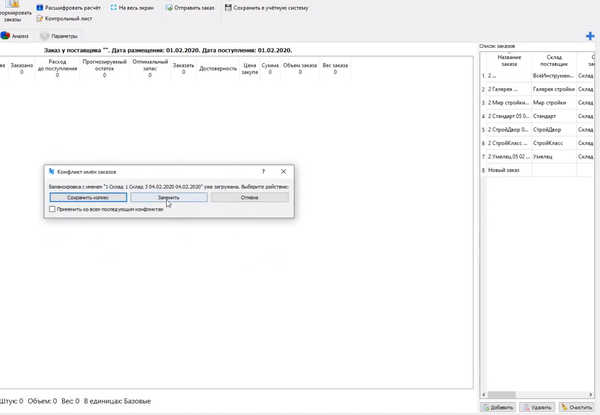The height and width of the screenshot is (415, 600).
Task: Click Мир стройки supplier cell
Action: 554,103
